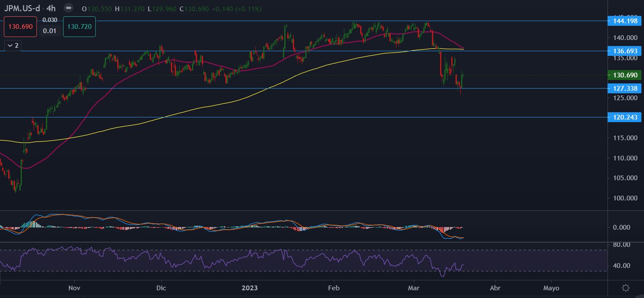Open chart settings gear icon

(626, 288)
